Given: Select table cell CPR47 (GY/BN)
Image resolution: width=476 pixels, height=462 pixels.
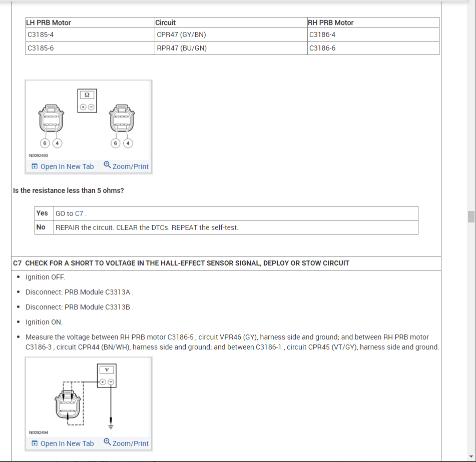Looking at the screenshot, I should tap(231, 34).
